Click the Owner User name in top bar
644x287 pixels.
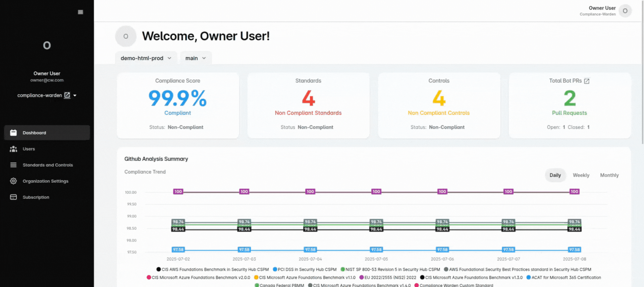coord(602,8)
